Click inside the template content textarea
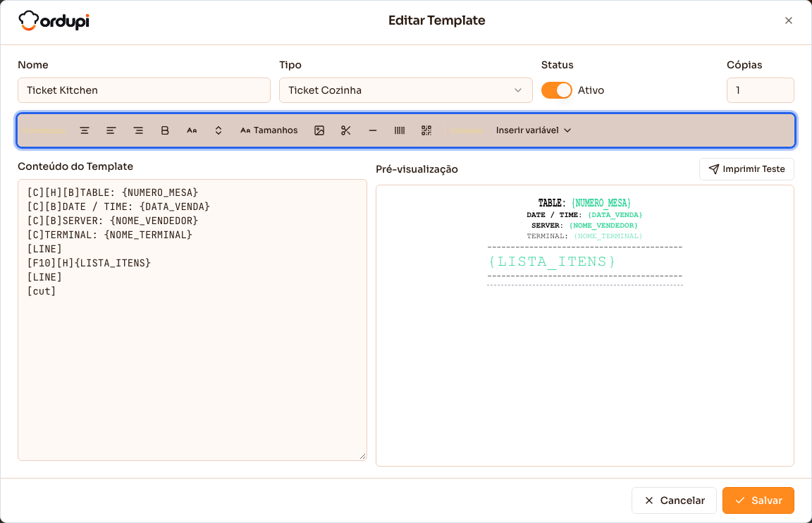Screen dimensions: 812x523 point(192,320)
